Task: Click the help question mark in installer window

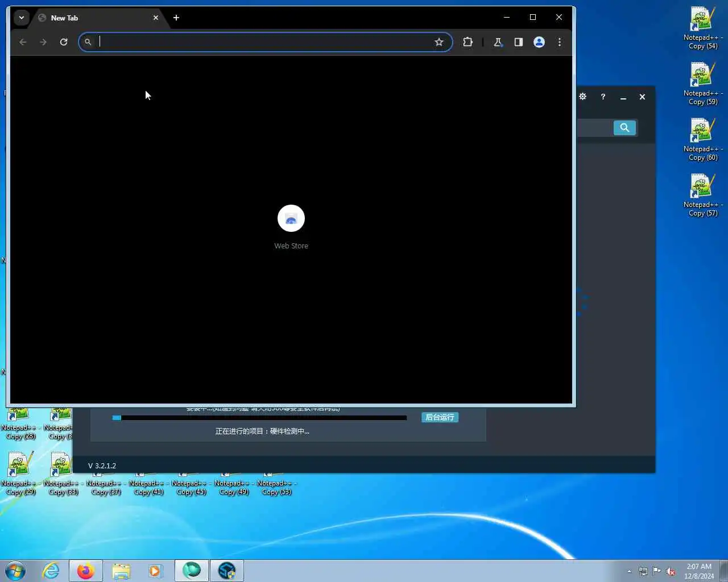Action: tap(603, 97)
